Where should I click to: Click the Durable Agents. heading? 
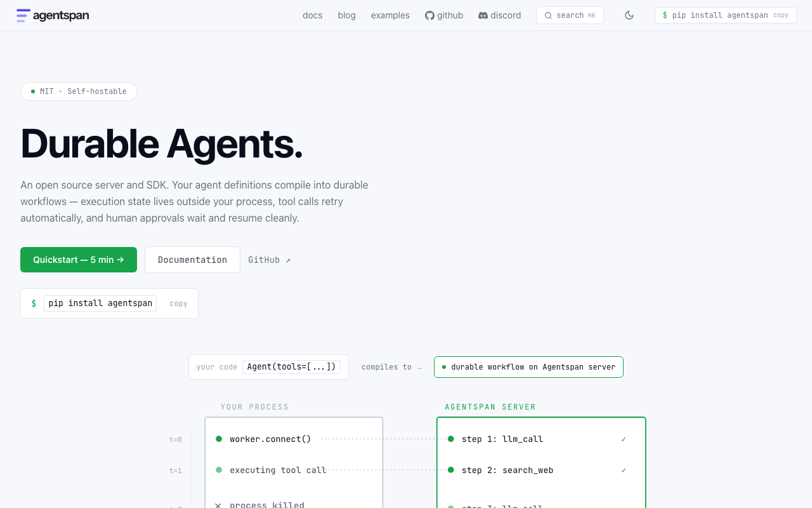pyautogui.click(x=162, y=144)
